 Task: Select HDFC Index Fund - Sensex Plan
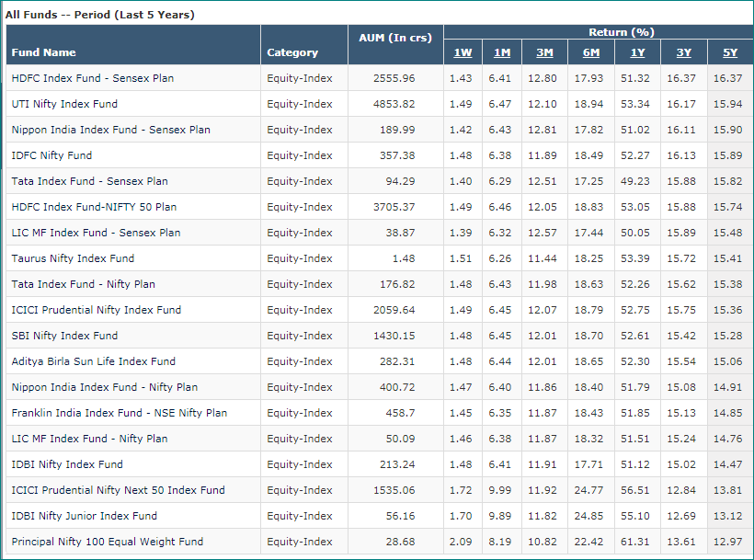click(93, 78)
